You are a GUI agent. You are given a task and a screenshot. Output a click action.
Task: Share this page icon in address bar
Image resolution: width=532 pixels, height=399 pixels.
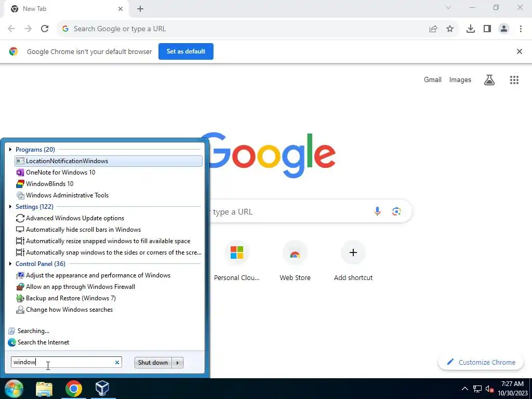point(433,29)
